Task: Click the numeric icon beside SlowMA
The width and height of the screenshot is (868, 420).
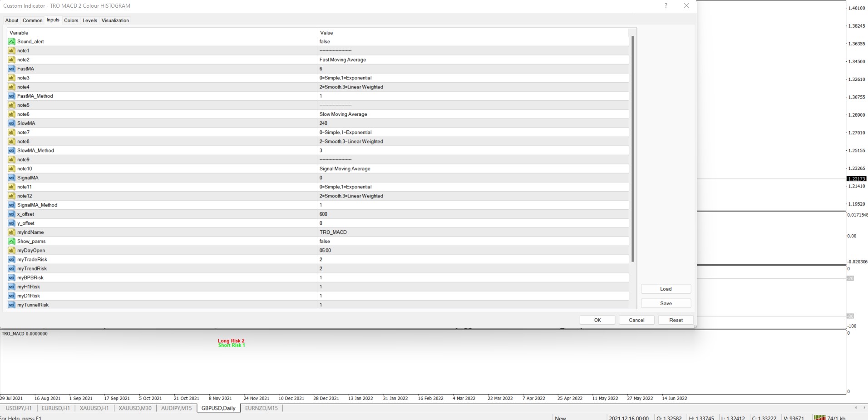Action: [11, 123]
